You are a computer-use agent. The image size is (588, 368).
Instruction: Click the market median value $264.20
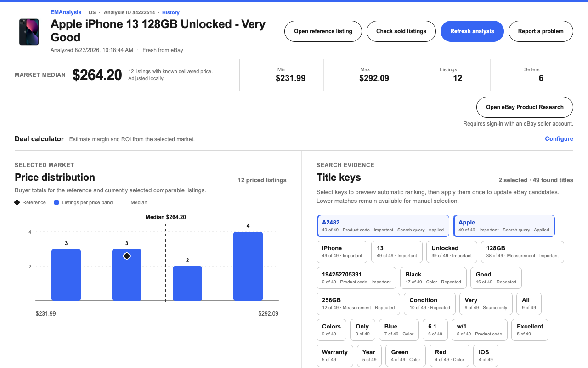point(97,75)
